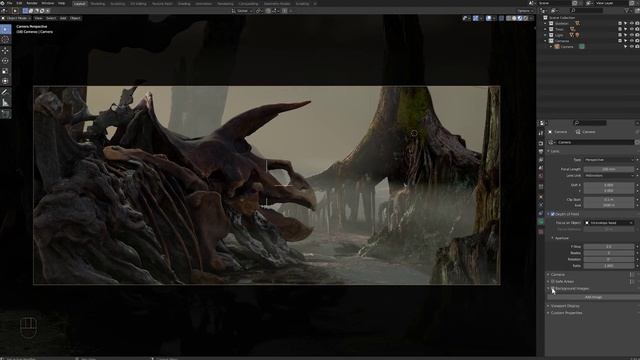Screen dimensions: 640x360
Task: Click the editor type icon of the 3D viewport
Action: point(4,18)
